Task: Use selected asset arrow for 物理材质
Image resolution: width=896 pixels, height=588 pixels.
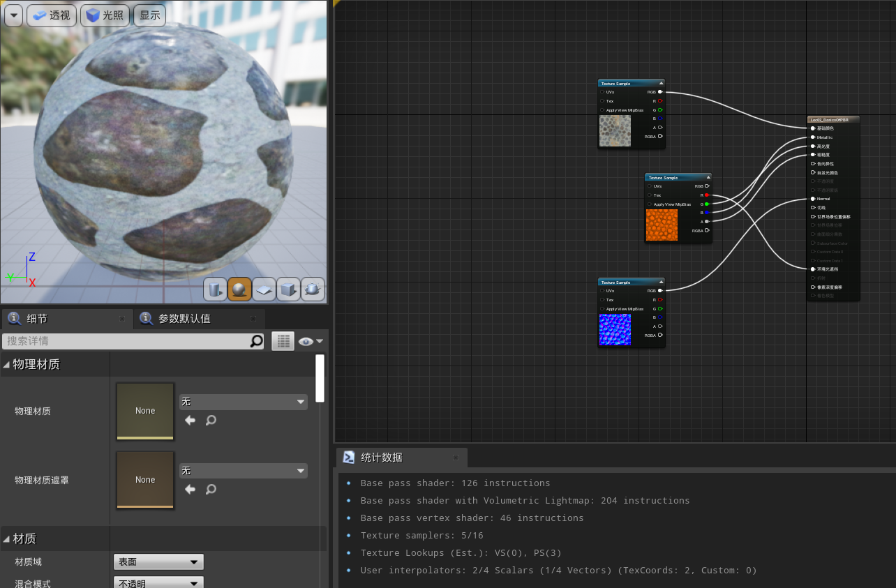Action: [x=190, y=421]
